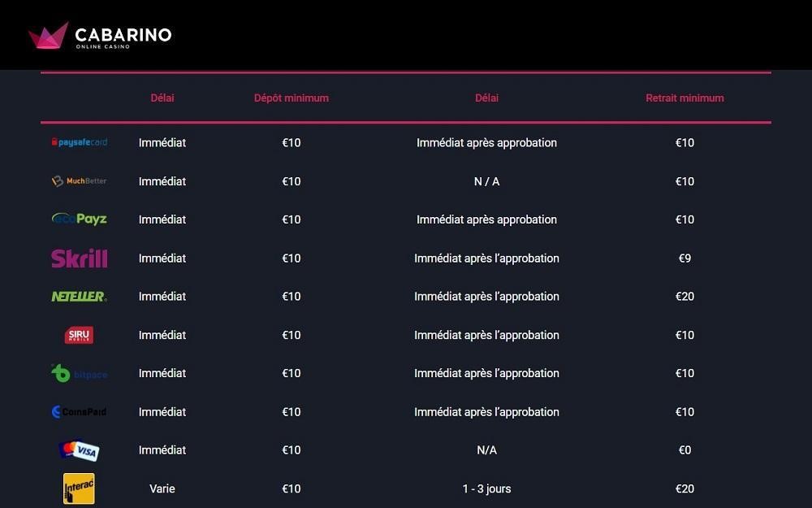
Task: Click the Délai header beside Retrait minimum
Action: pyautogui.click(x=486, y=98)
